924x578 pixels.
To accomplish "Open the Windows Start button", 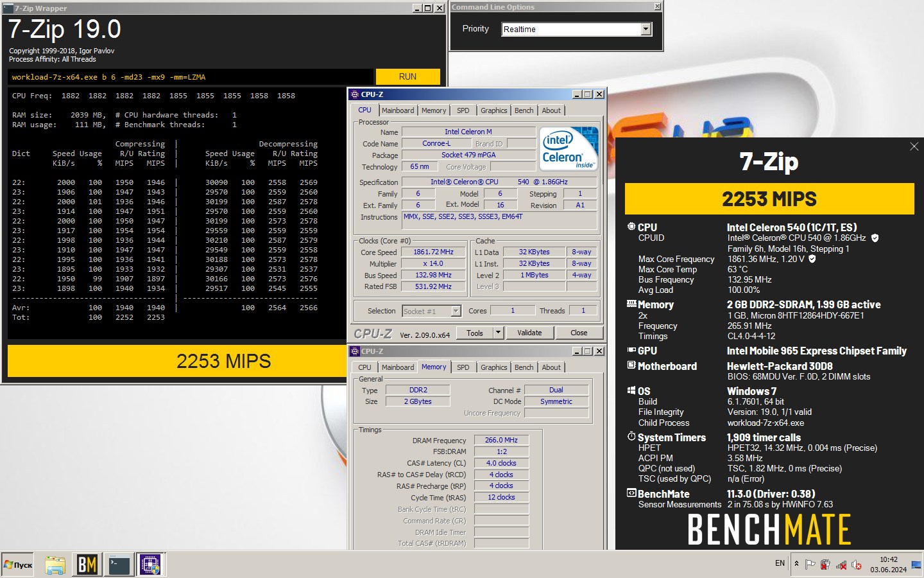I will (17, 565).
